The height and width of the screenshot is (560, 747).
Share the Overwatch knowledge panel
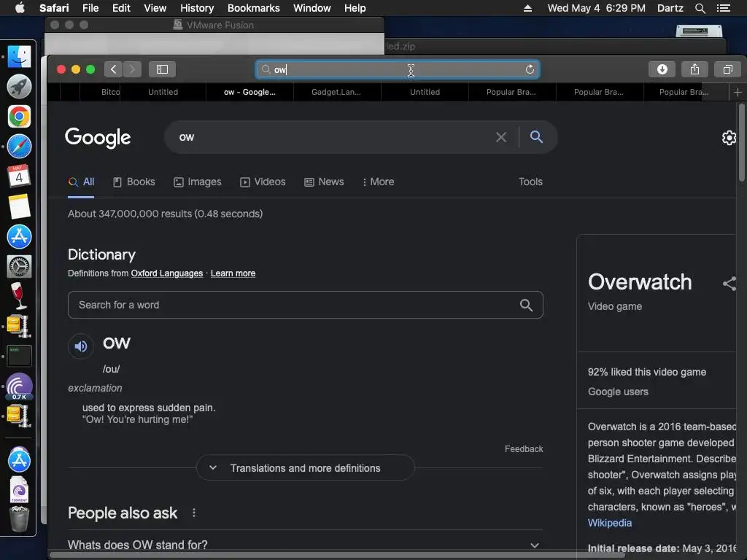pyautogui.click(x=729, y=284)
